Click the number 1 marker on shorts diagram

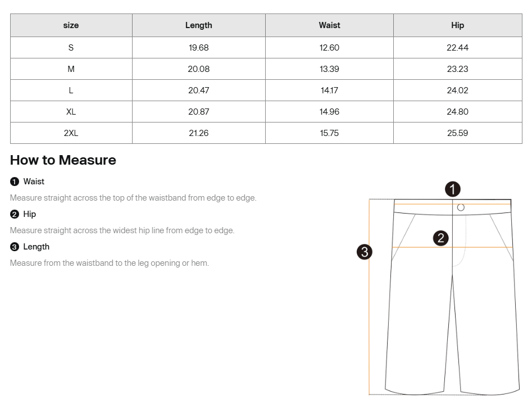coord(453,189)
